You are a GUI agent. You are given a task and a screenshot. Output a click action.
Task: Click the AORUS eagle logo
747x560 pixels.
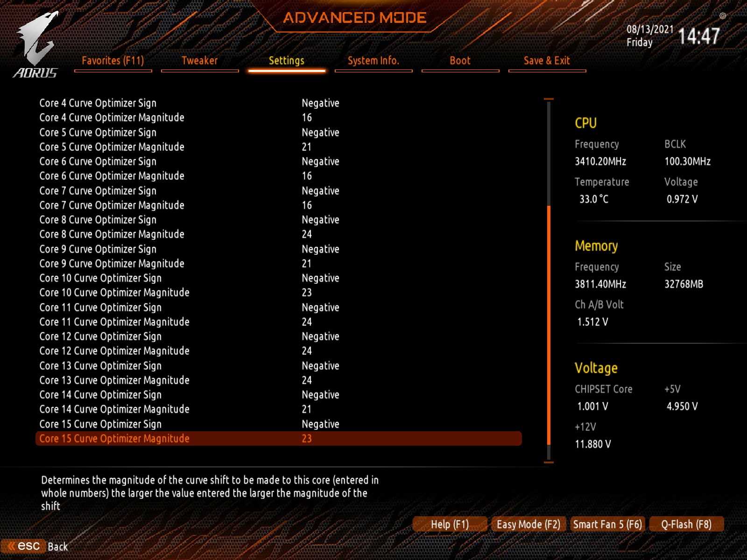point(36,44)
